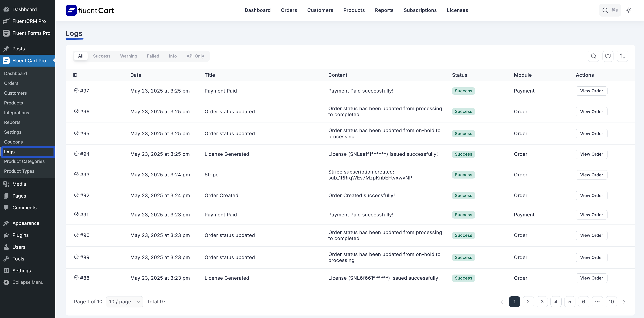
Task: Activate the Warning filter option
Action: [x=128, y=56]
